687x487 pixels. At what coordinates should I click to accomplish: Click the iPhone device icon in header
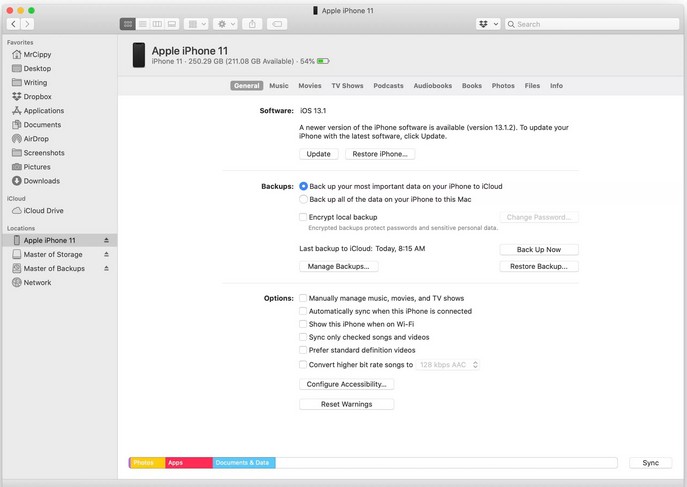(139, 55)
